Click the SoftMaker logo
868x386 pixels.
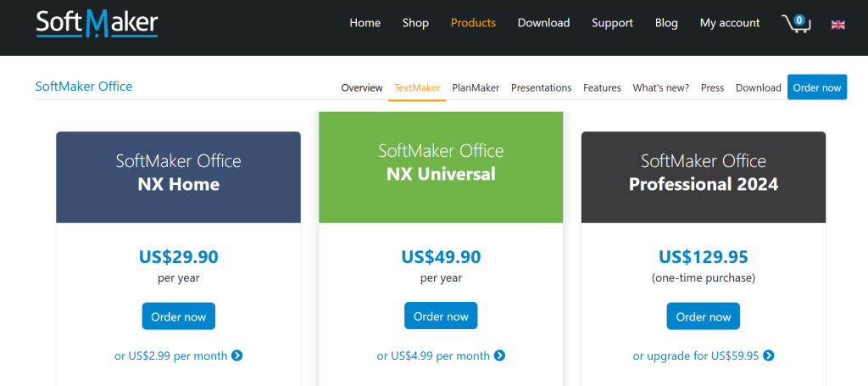click(x=97, y=23)
